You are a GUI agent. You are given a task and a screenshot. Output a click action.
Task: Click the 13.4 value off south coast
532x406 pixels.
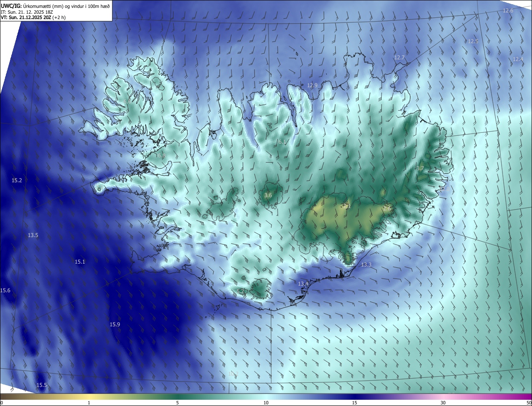303,284
